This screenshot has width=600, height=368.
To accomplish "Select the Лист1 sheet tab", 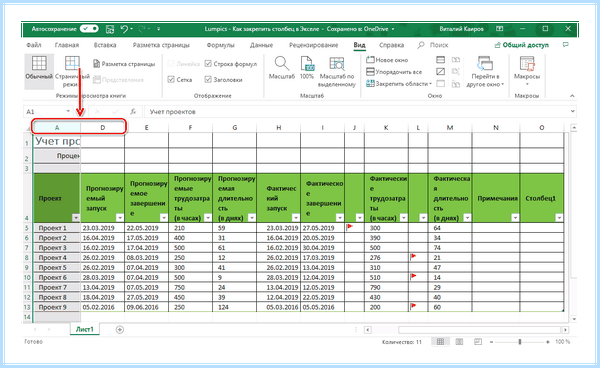I will 85,329.
